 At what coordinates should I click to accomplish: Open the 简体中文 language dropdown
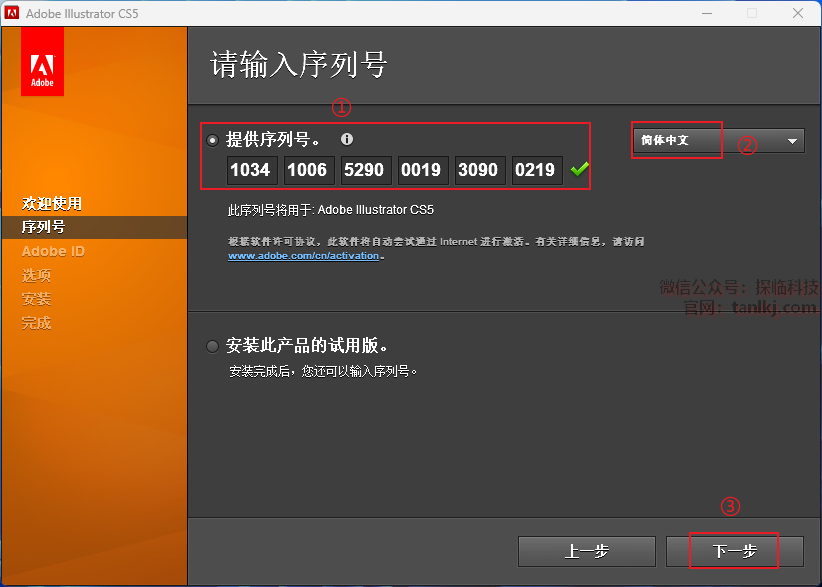tap(718, 140)
